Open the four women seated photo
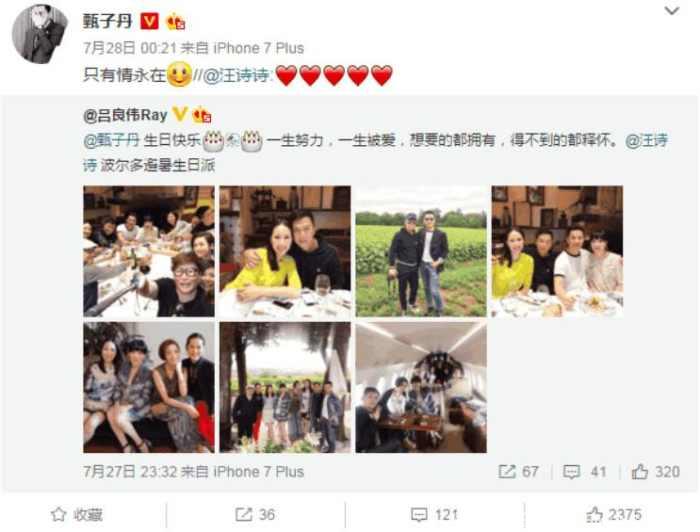This screenshot has height=532, width=700. point(149,387)
